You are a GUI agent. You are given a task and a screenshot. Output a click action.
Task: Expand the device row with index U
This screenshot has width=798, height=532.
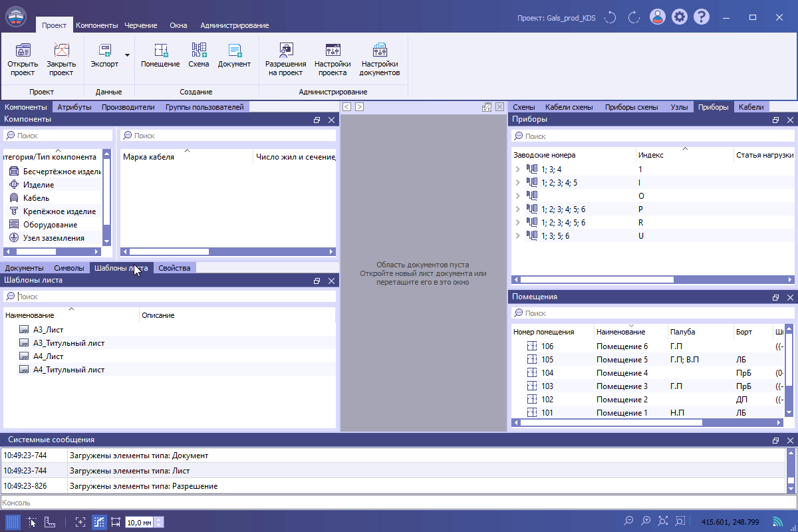(518, 236)
